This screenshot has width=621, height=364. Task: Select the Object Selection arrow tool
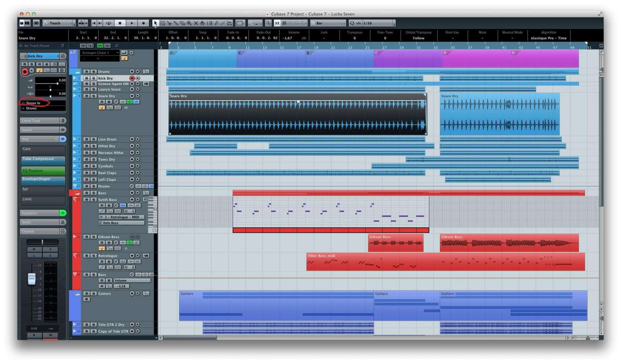click(x=155, y=23)
